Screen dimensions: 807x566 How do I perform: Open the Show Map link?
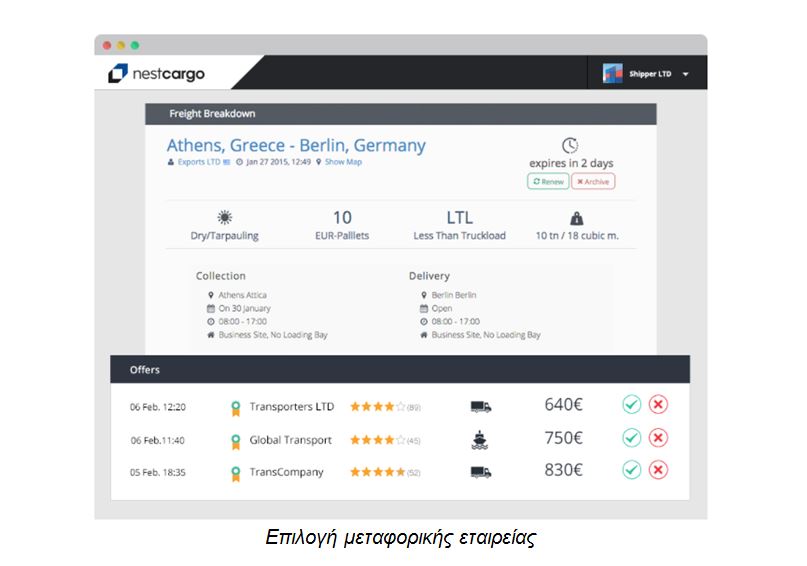click(342, 162)
